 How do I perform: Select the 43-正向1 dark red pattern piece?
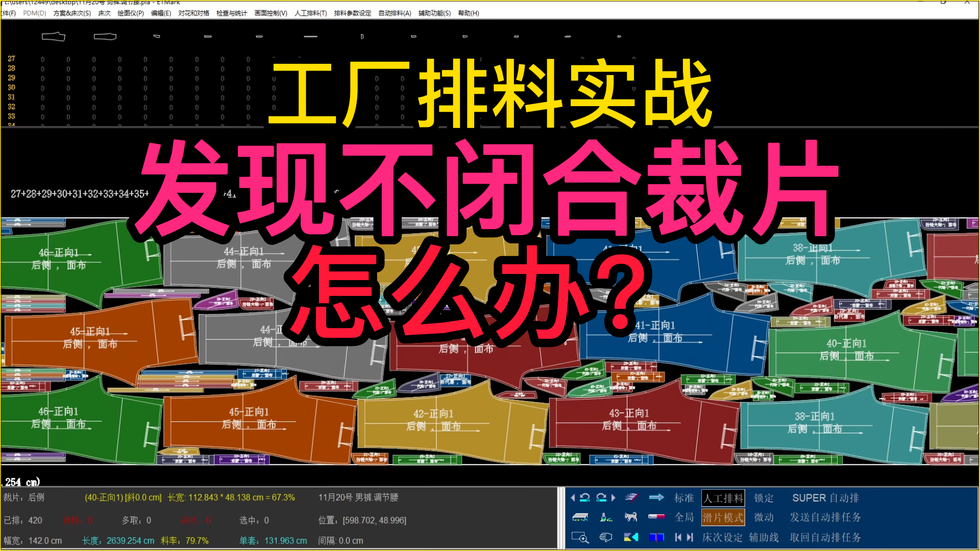tap(643, 422)
